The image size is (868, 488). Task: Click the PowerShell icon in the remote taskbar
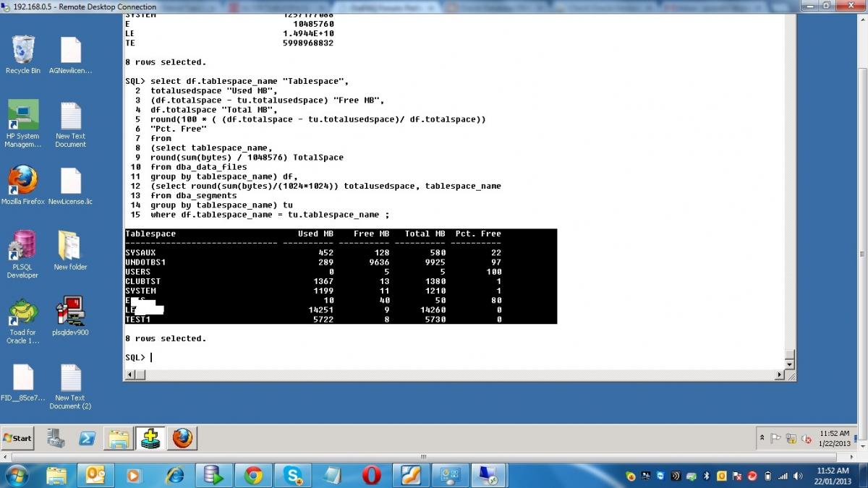[88, 438]
